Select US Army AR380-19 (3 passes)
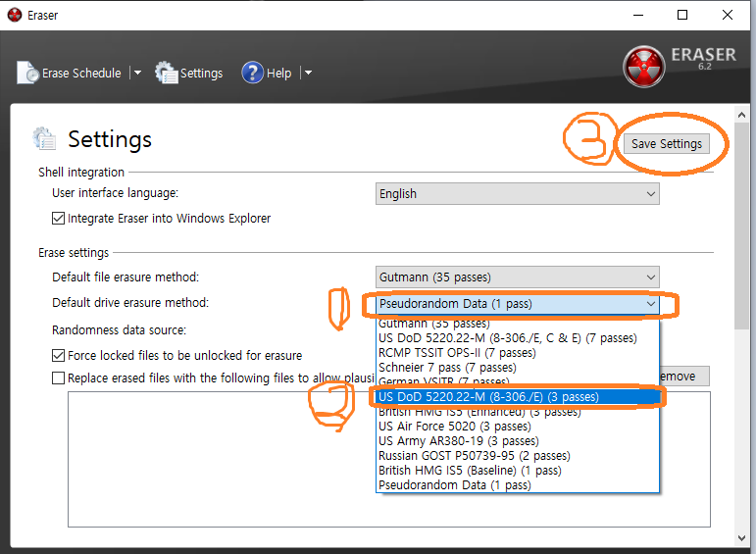The image size is (756, 554). [x=518, y=441]
